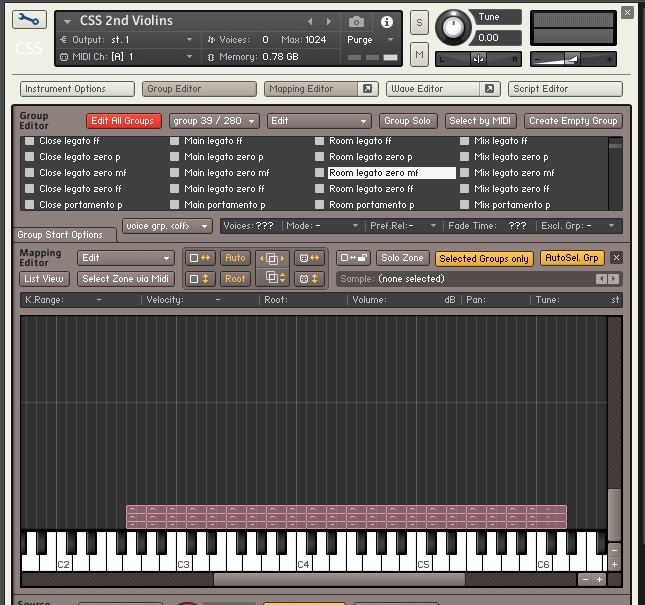
Task: Click the Root auto-map button
Action: coord(235,279)
